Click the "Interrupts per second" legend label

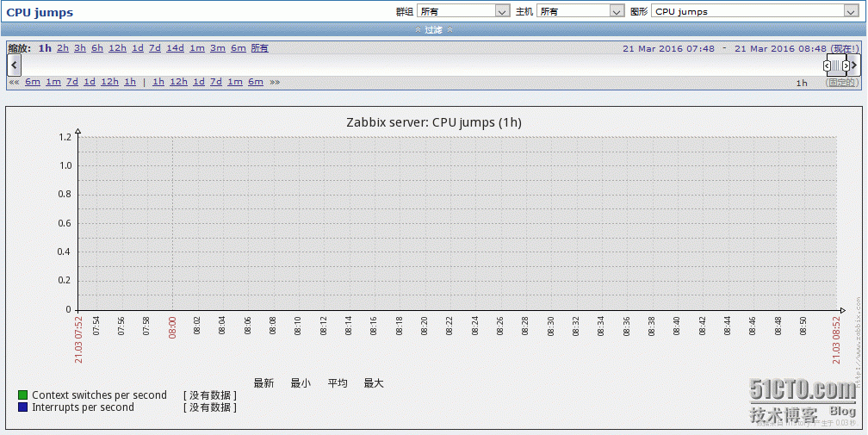83,407
